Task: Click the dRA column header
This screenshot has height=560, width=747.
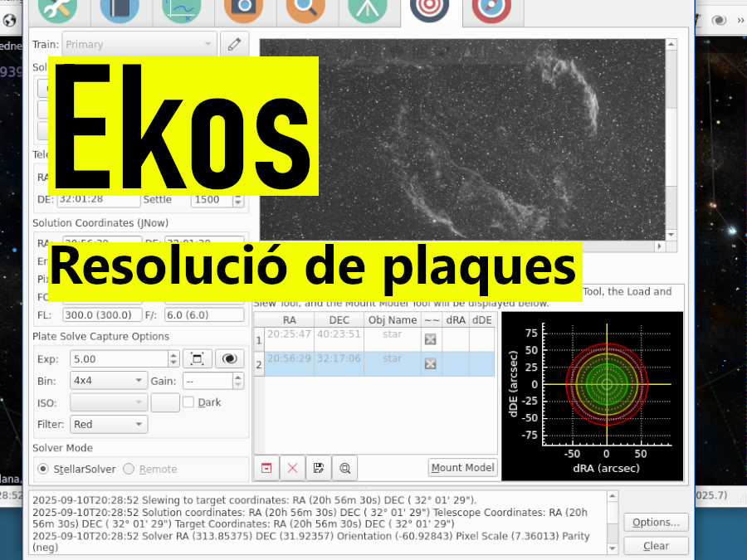Action: [456, 320]
